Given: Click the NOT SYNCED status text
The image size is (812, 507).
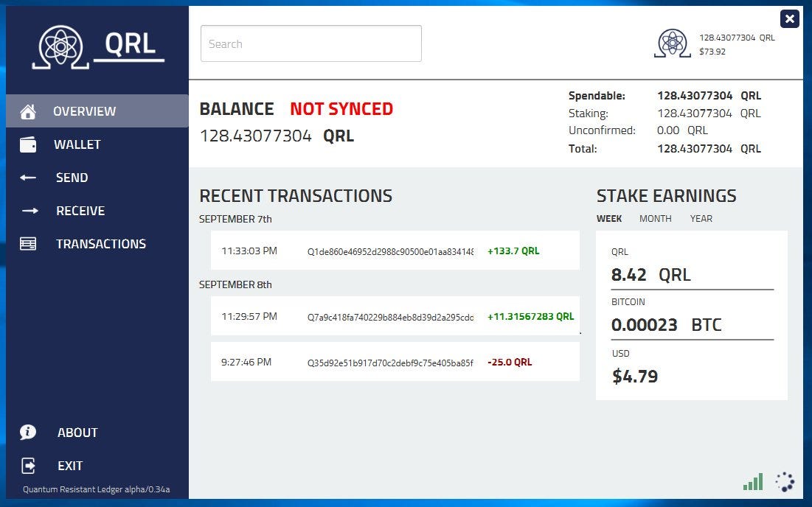Looking at the screenshot, I should tap(341, 108).
